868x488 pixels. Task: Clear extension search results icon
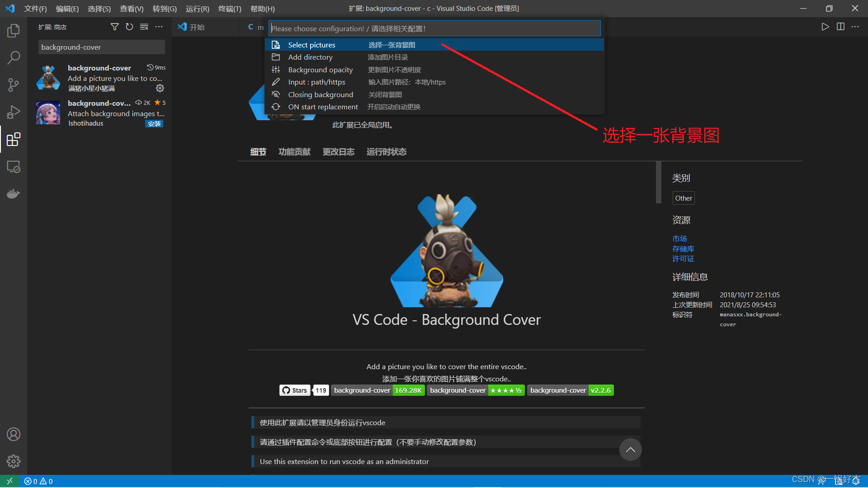click(144, 27)
